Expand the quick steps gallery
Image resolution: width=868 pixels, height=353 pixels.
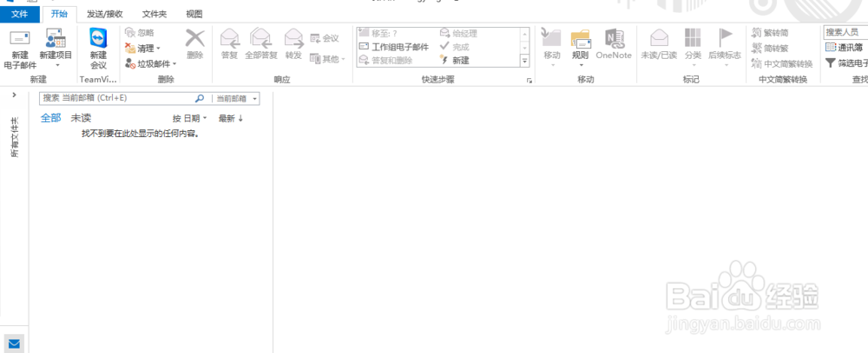[x=525, y=62]
